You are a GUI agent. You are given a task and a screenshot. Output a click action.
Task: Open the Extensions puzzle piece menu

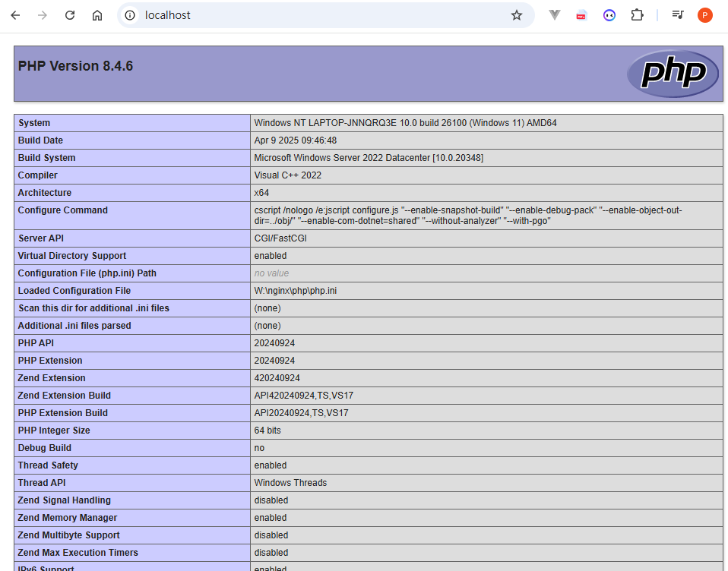[x=637, y=15]
